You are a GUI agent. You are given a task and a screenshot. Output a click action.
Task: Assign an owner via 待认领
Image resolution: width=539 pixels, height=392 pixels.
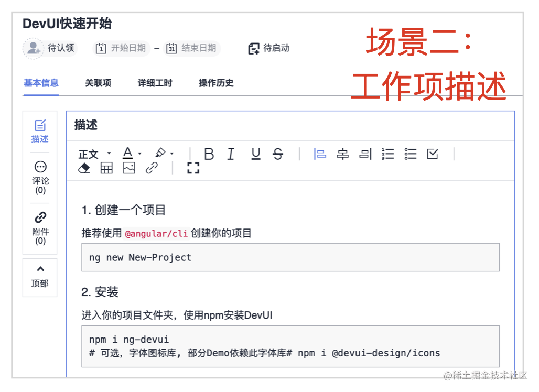pos(50,48)
